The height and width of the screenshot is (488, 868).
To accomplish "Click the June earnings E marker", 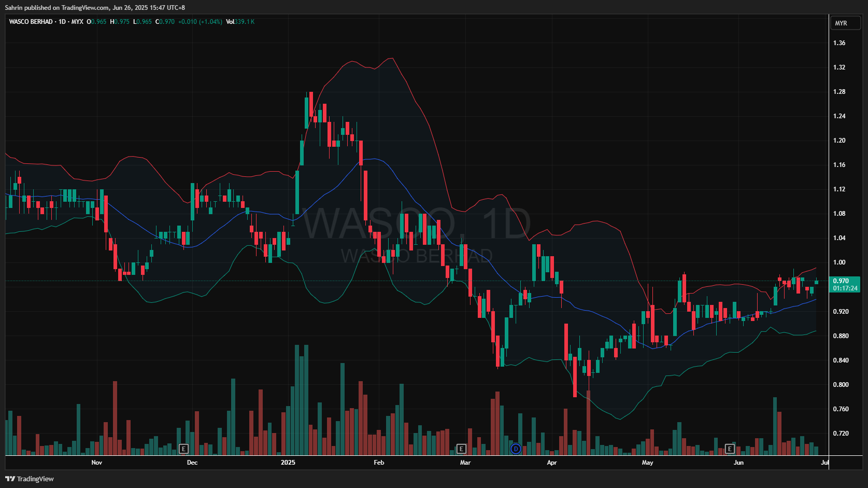I will click(x=730, y=449).
